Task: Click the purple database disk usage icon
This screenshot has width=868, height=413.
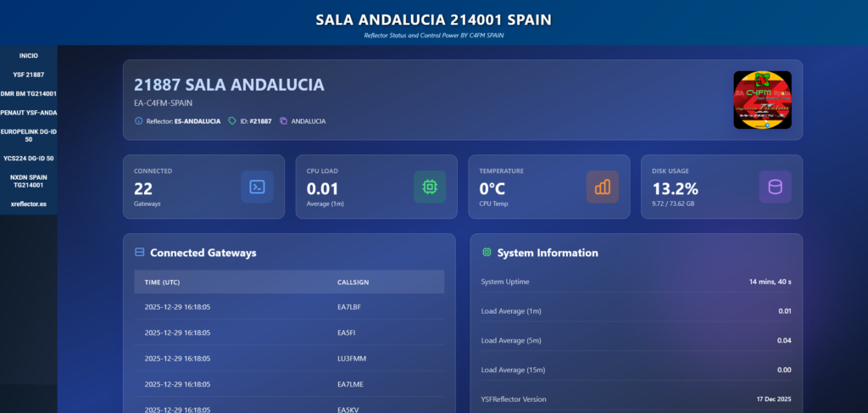Action: (x=775, y=187)
